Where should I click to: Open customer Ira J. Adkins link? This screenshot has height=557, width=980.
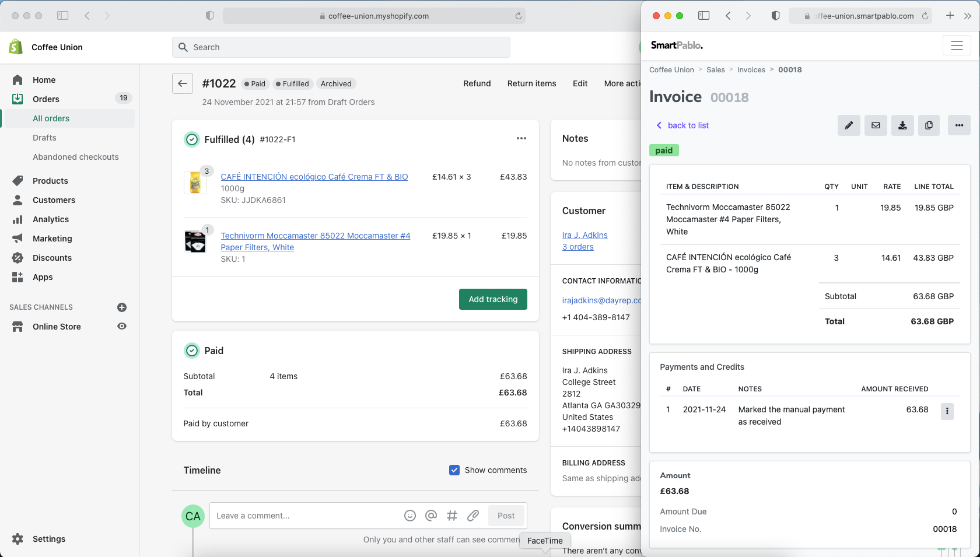584,235
